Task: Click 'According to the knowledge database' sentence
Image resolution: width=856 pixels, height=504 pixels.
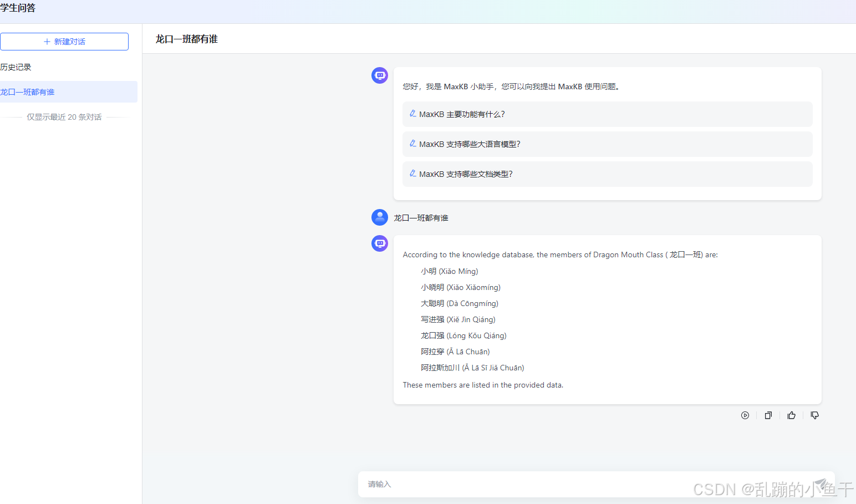Action: [560, 254]
